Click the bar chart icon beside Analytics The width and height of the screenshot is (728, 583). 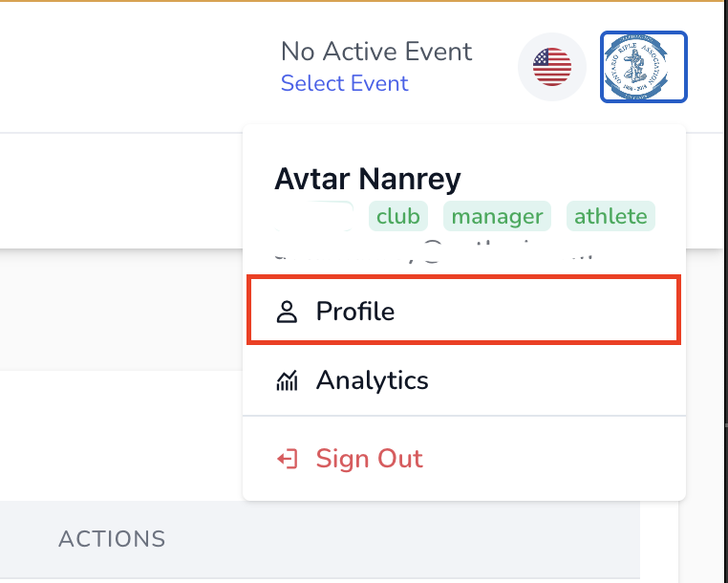point(287,380)
